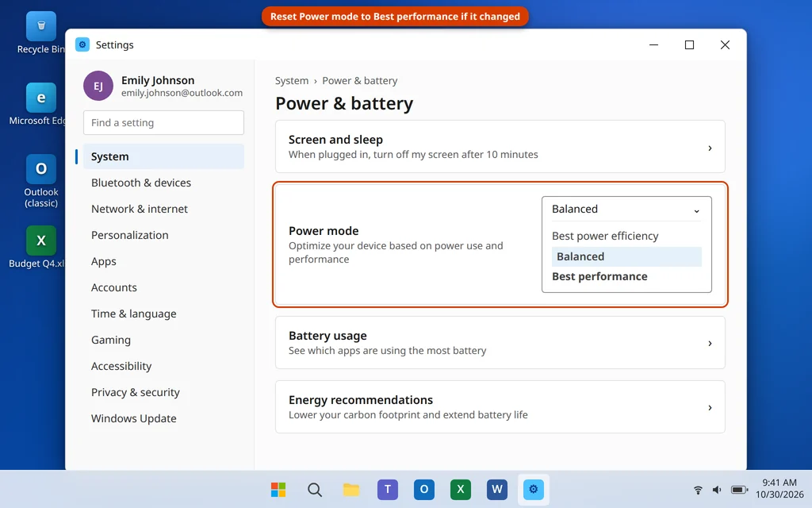Open Accounts settings category
The height and width of the screenshot is (508, 812).
[163, 287]
